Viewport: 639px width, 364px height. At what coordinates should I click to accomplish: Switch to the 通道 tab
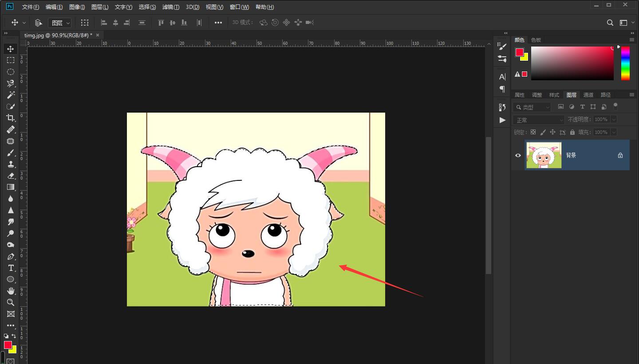(x=588, y=95)
